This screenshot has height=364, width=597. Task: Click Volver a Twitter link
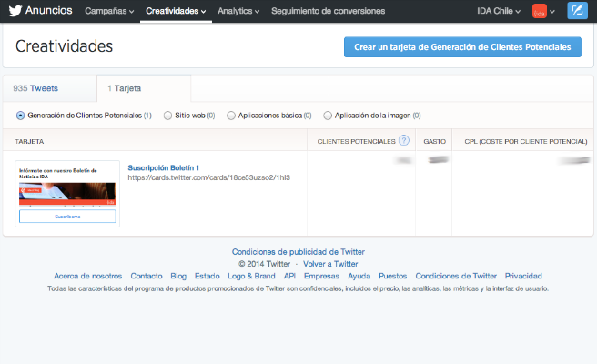[330, 264]
